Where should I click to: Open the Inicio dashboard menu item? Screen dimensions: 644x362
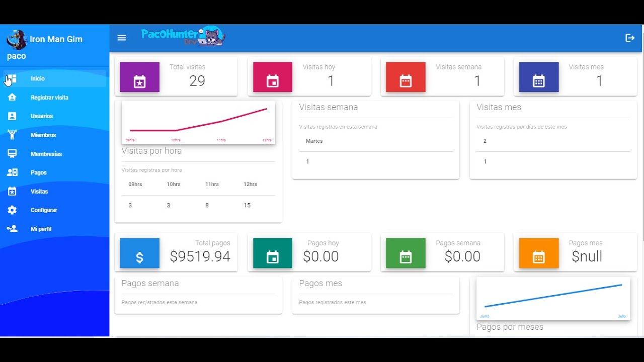pos(38,78)
